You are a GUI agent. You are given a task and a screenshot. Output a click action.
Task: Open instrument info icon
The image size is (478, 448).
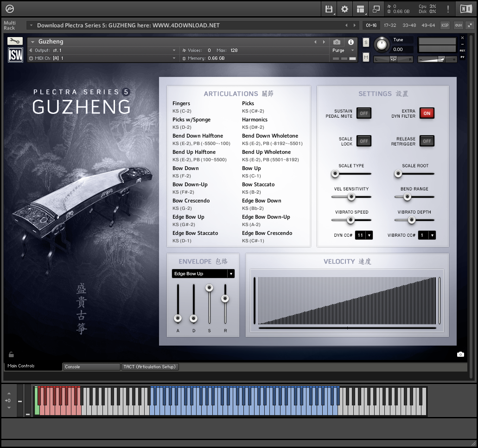pos(351,42)
